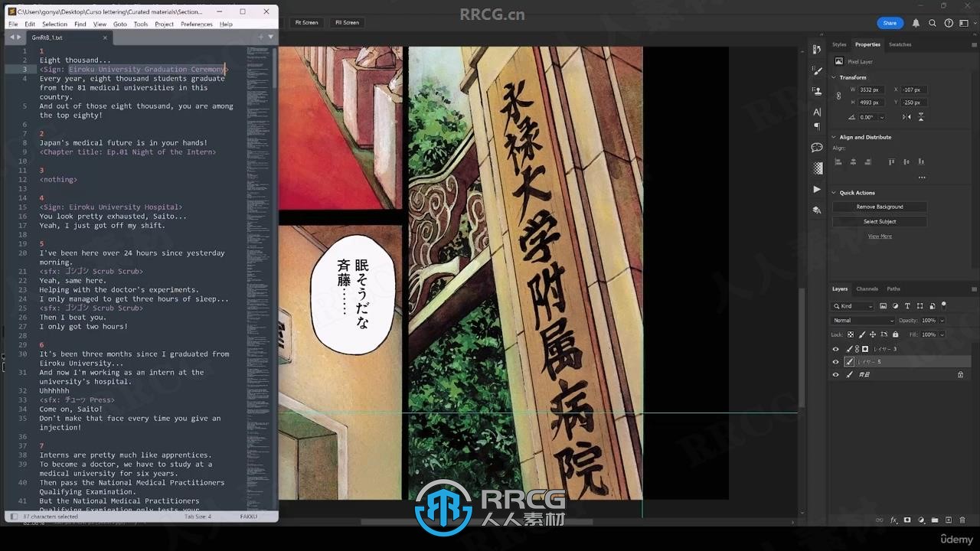Viewport: 980px width, 551px height.
Task: Toggle lock all padlock icon
Action: (x=895, y=334)
